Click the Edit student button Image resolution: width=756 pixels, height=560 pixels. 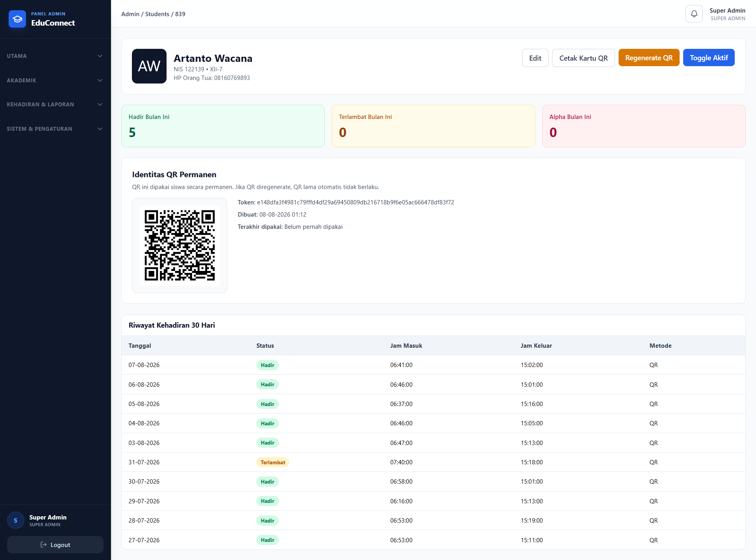pos(535,58)
